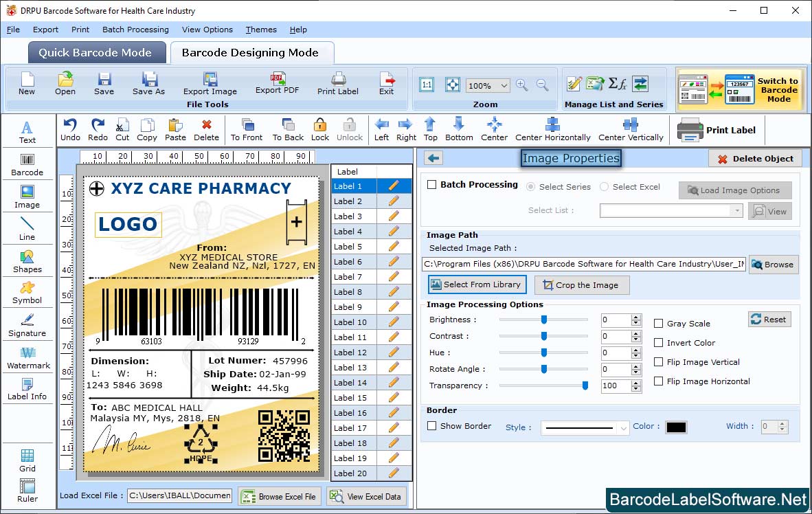Open the Shapes tool
This screenshot has width=812, height=514.
click(x=27, y=262)
